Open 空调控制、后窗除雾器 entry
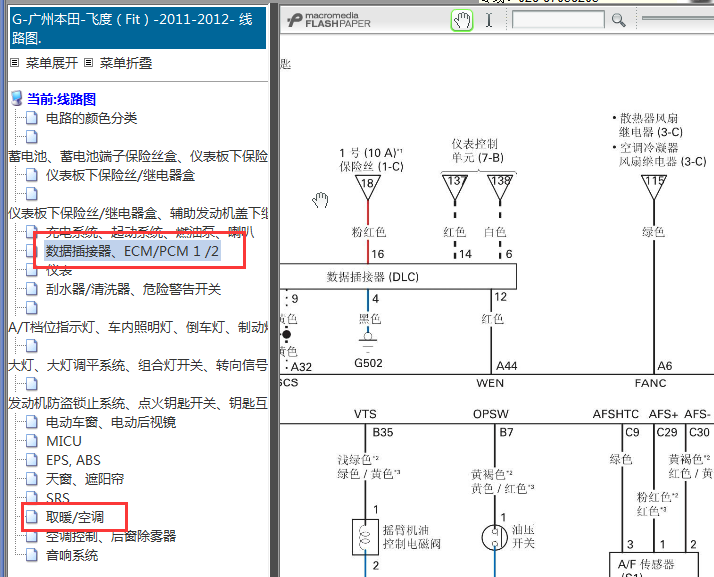This screenshot has height=577, width=714. (111, 536)
